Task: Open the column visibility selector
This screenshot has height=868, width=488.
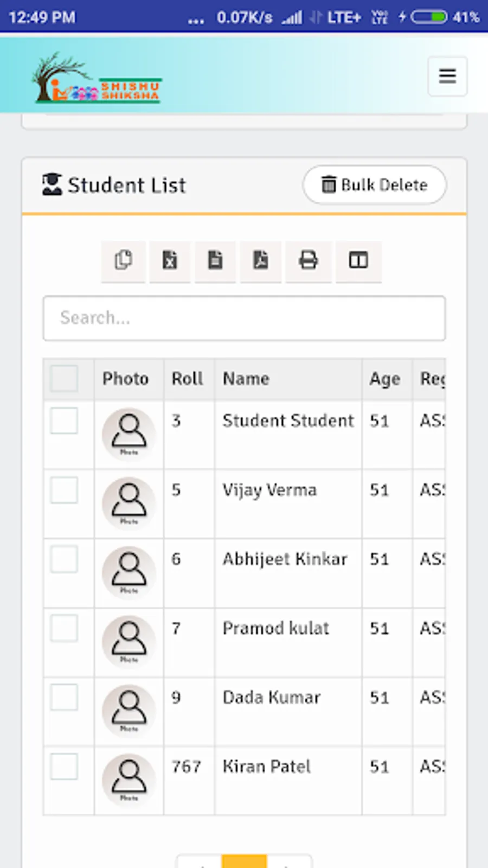Action: [x=358, y=260]
